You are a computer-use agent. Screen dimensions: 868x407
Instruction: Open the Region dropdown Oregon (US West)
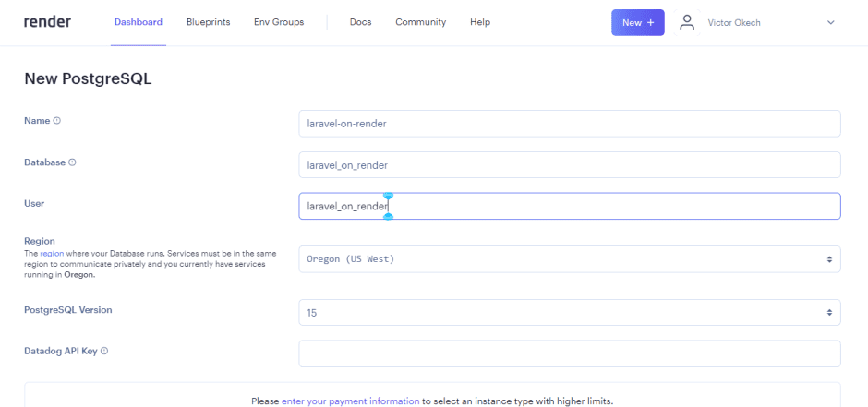570,258
